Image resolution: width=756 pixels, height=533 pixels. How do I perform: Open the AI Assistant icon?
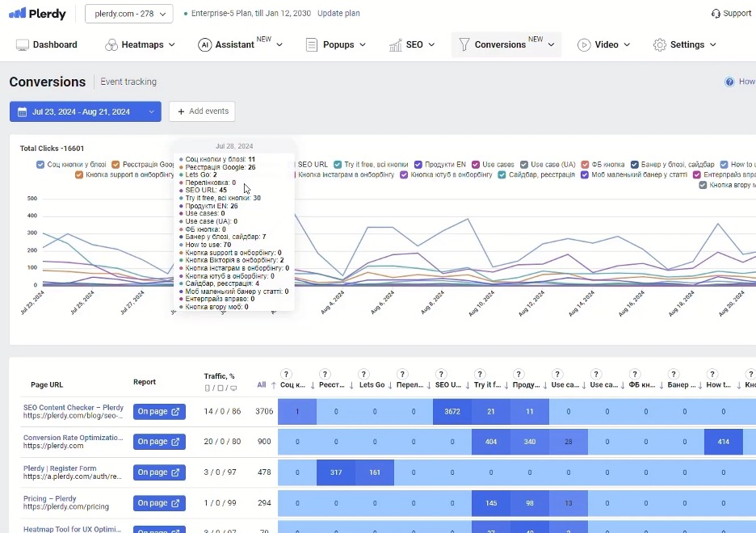click(x=205, y=44)
